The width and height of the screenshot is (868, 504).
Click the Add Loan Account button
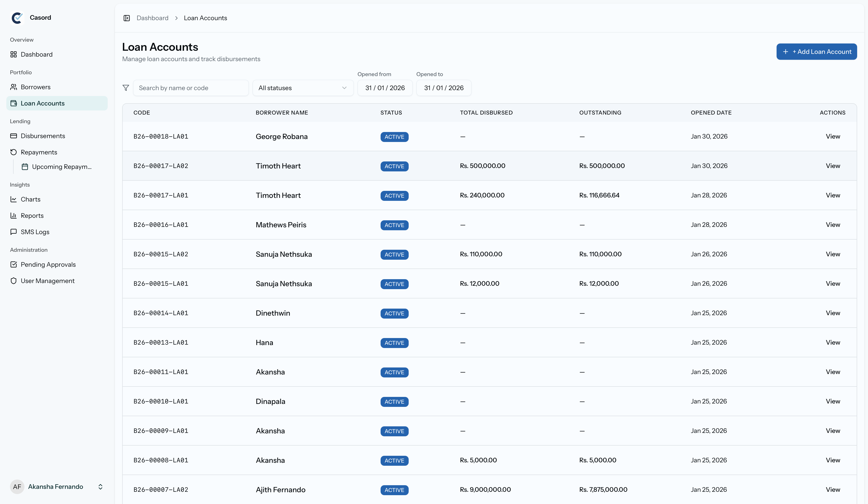(816, 52)
